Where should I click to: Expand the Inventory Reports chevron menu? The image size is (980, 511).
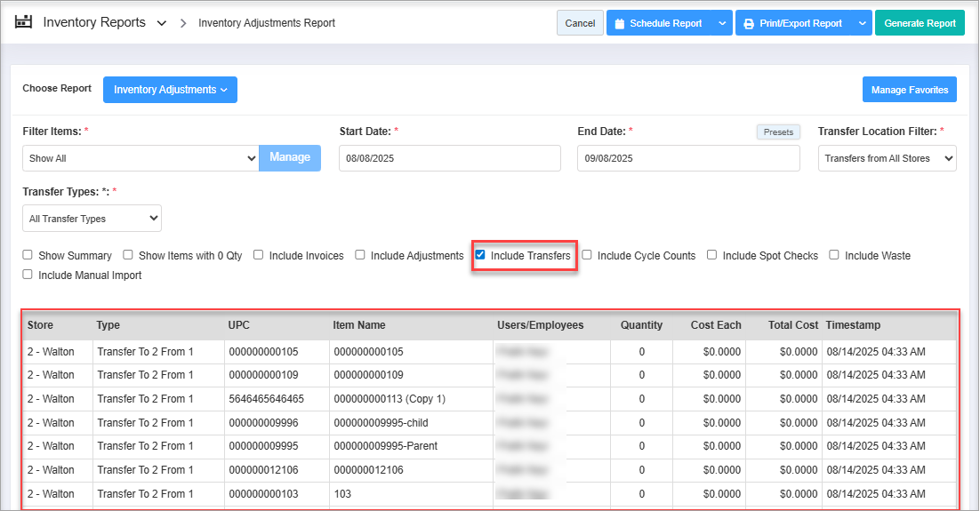tap(161, 23)
